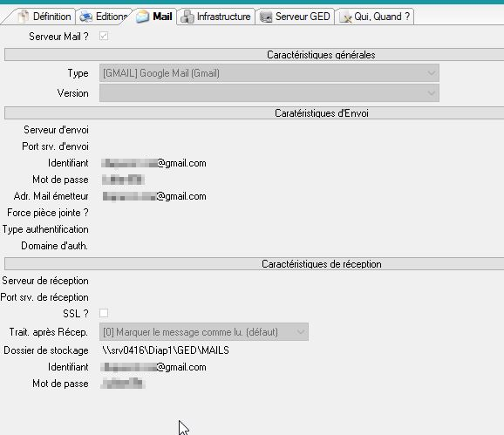Click the Infrastructure tab server icon
Screen dimensions: 504x435
tap(187, 17)
